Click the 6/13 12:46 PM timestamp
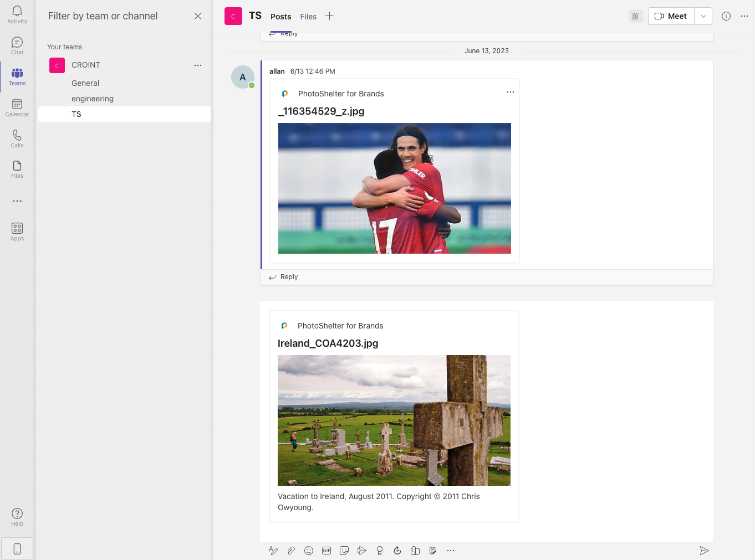This screenshot has width=755, height=560. pos(313,71)
